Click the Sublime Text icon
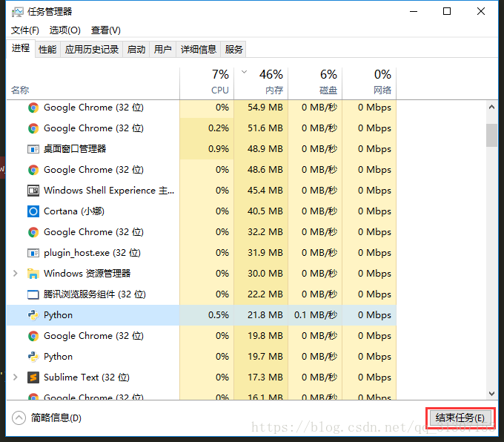The width and height of the screenshot is (504, 442). point(33,377)
